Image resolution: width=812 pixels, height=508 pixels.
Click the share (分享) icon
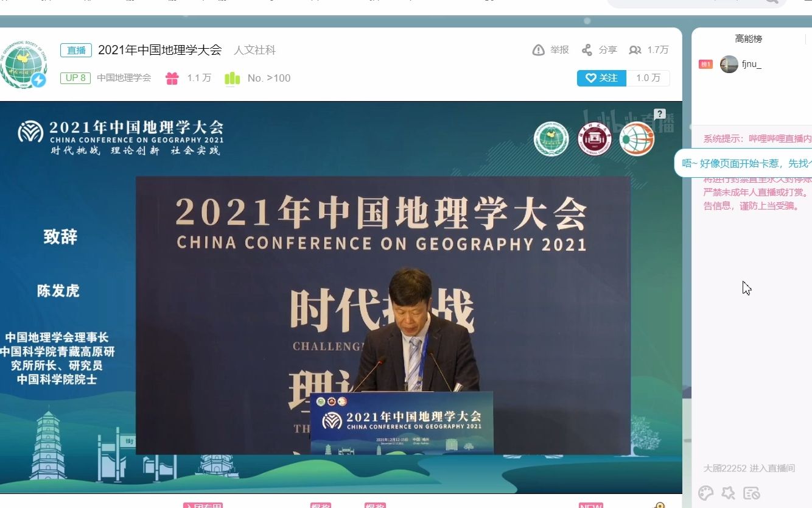click(x=587, y=50)
